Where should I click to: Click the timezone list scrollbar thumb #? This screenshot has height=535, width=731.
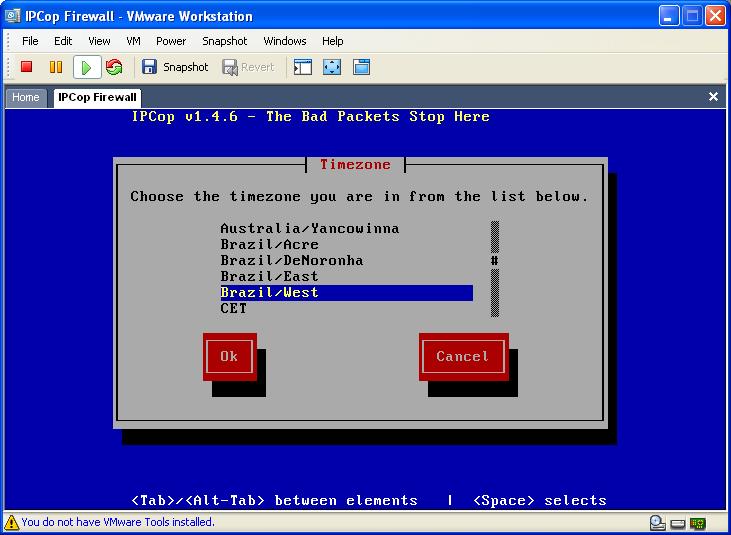point(495,261)
